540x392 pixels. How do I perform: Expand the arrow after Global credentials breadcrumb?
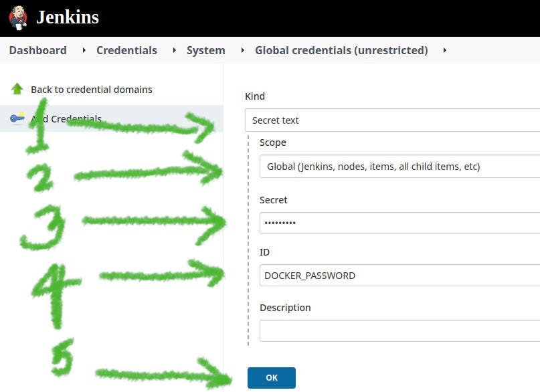click(x=444, y=50)
